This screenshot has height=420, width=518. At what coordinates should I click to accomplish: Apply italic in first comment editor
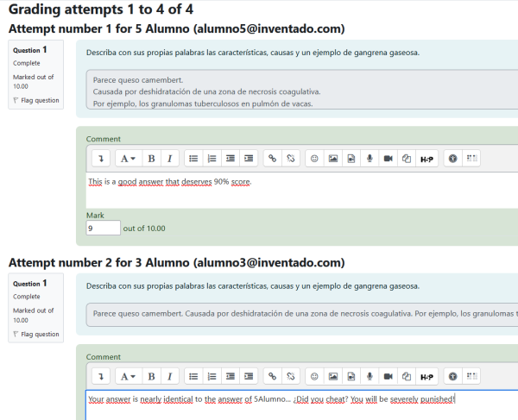tap(170, 159)
